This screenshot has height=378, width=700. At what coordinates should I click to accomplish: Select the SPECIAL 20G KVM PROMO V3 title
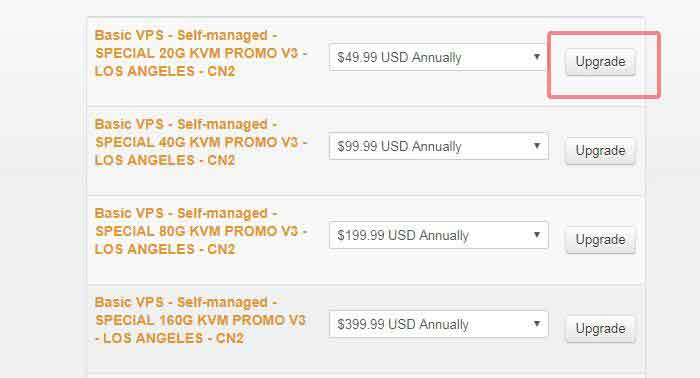coord(196,53)
